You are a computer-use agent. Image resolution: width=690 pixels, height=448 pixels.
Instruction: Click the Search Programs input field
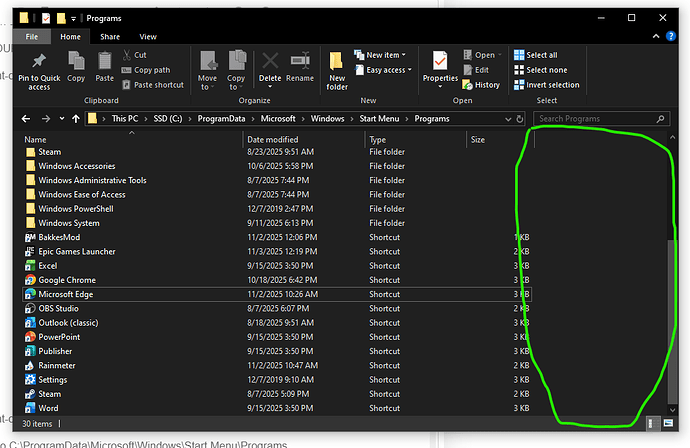coord(600,119)
